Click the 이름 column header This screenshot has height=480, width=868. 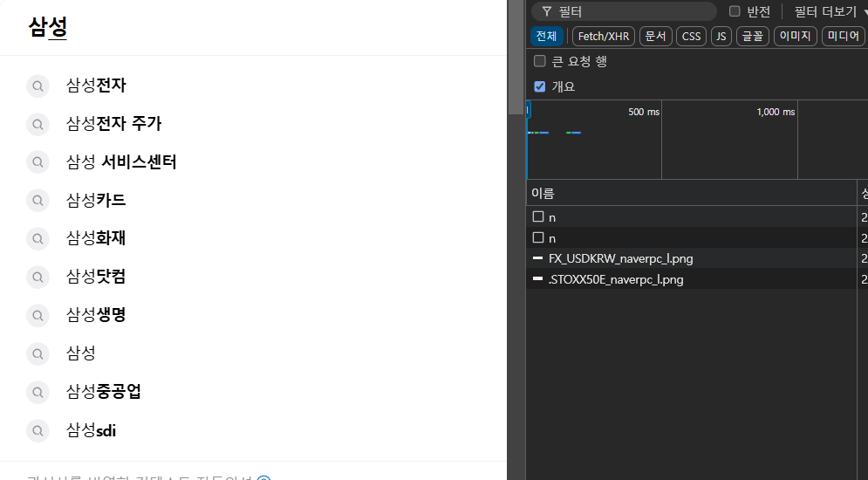coord(691,193)
